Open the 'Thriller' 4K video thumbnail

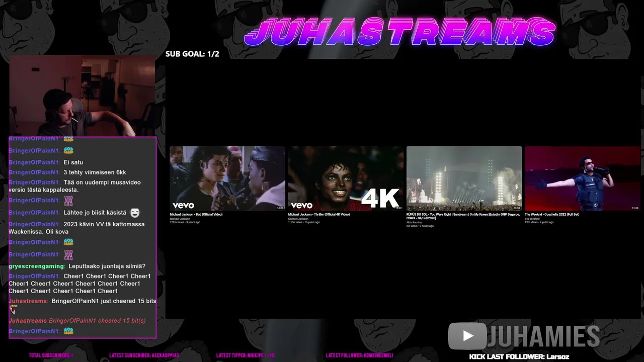tap(346, 178)
